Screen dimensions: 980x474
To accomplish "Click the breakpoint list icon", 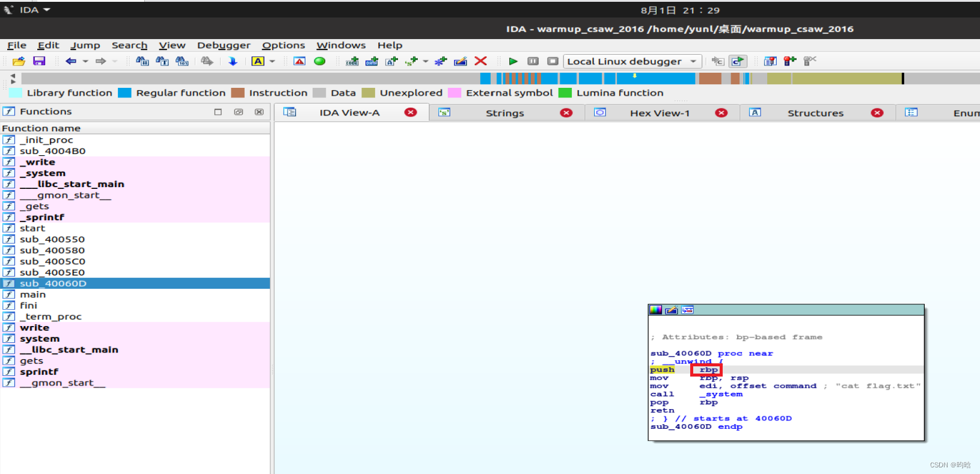I will (770, 61).
